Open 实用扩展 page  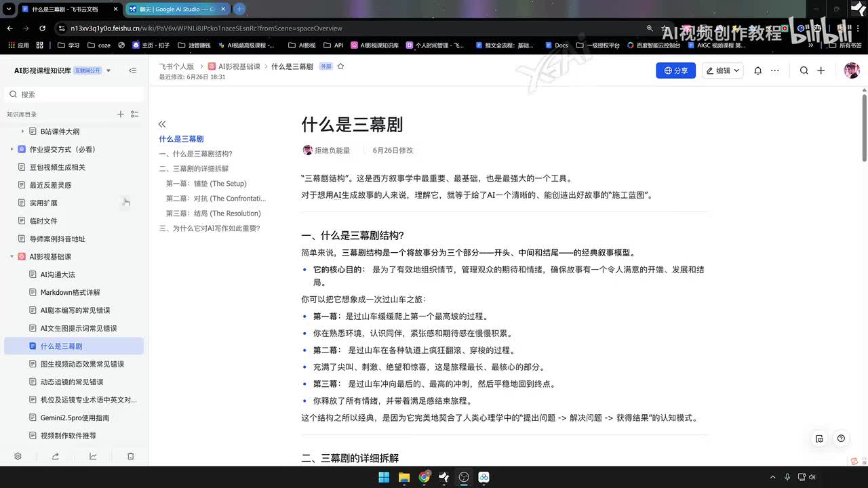43,203
